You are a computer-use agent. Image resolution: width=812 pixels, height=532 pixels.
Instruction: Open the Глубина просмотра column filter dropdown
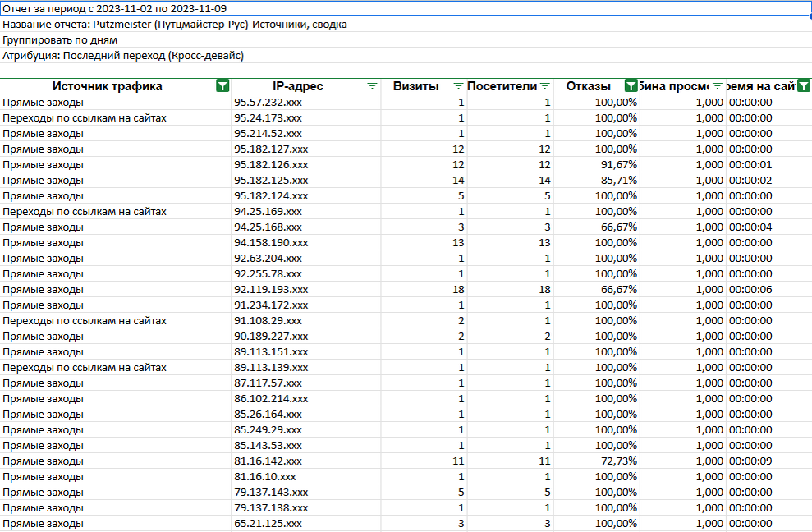pos(718,86)
